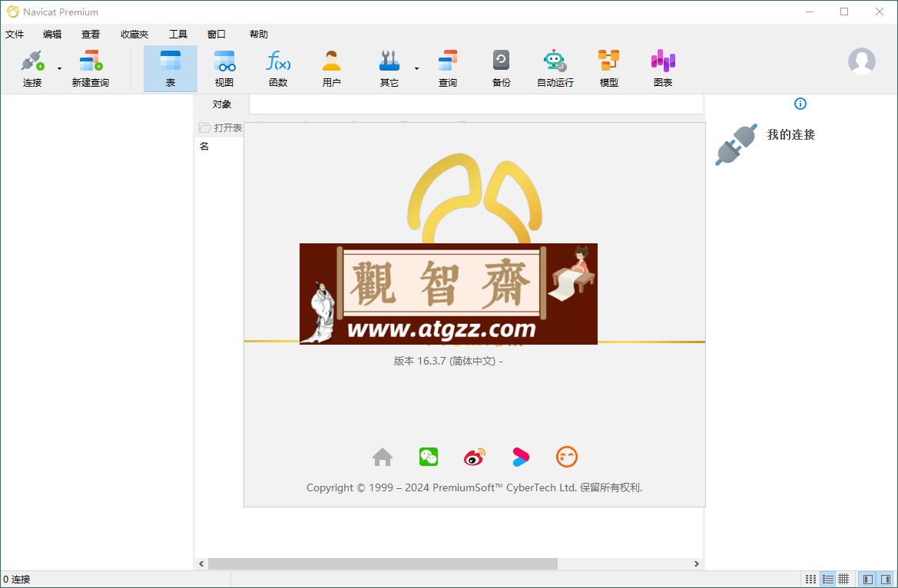Expand the 其它 dropdown arrow

coord(416,69)
